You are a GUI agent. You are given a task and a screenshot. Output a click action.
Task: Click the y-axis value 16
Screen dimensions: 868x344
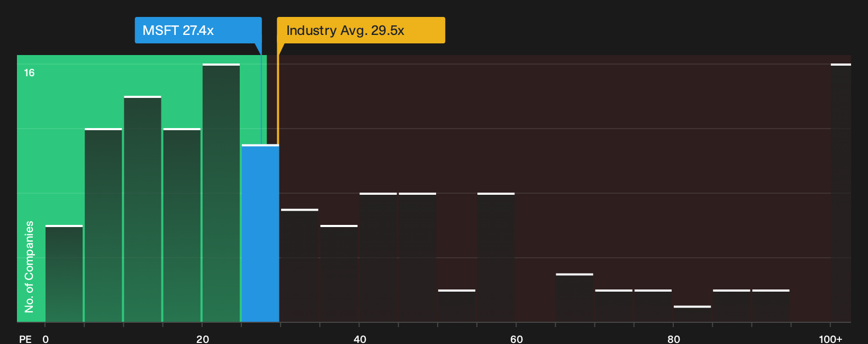(29, 73)
